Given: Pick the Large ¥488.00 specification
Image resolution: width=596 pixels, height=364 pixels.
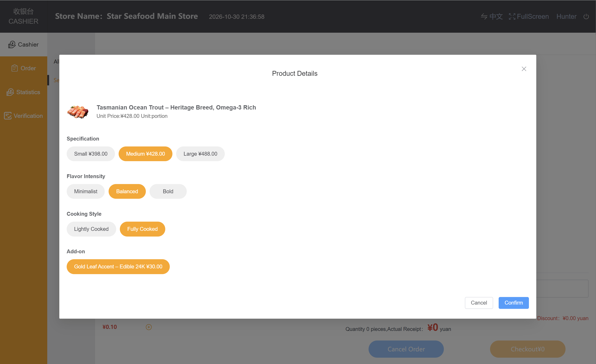Looking at the screenshot, I should 200,154.
